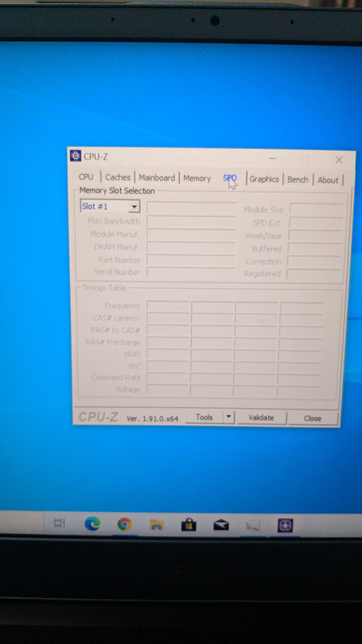Viewport: 362px width, 644px height.
Task: Click the CPU-Z title bar icon
Action: (75, 156)
